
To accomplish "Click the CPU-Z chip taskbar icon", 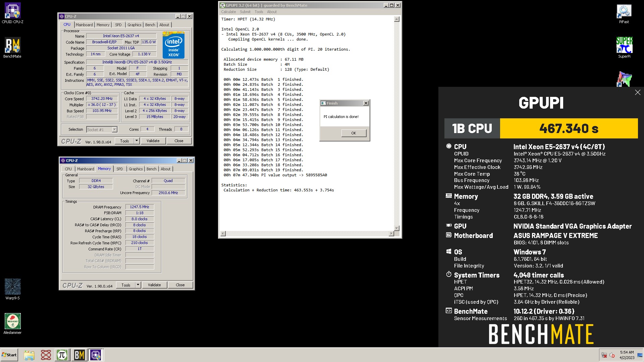I will tap(96, 355).
